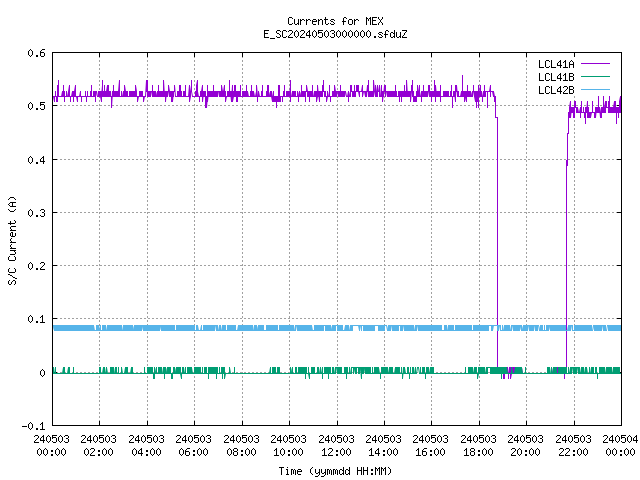Click the blue LCL42B legend line sample
Screen dimensions: 640x480
595,89
